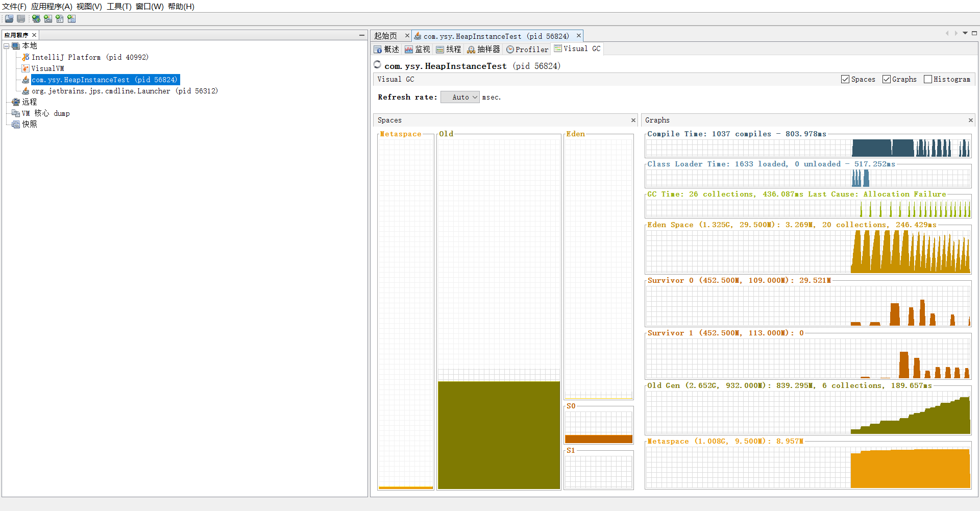The image size is (980, 511).
Task: Open the 工具(T) menu
Action: click(119, 7)
